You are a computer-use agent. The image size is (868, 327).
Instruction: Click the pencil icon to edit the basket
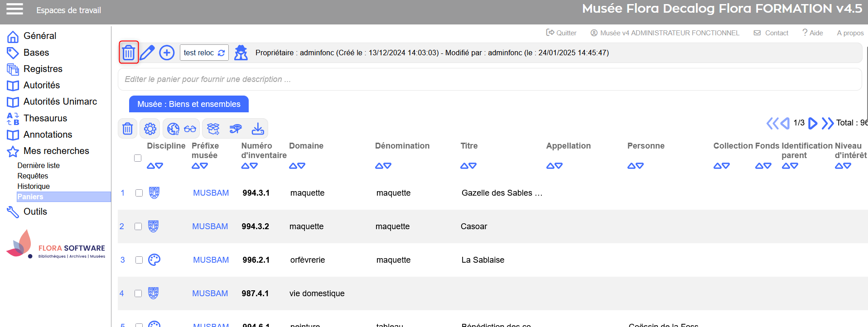pyautogui.click(x=147, y=53)
